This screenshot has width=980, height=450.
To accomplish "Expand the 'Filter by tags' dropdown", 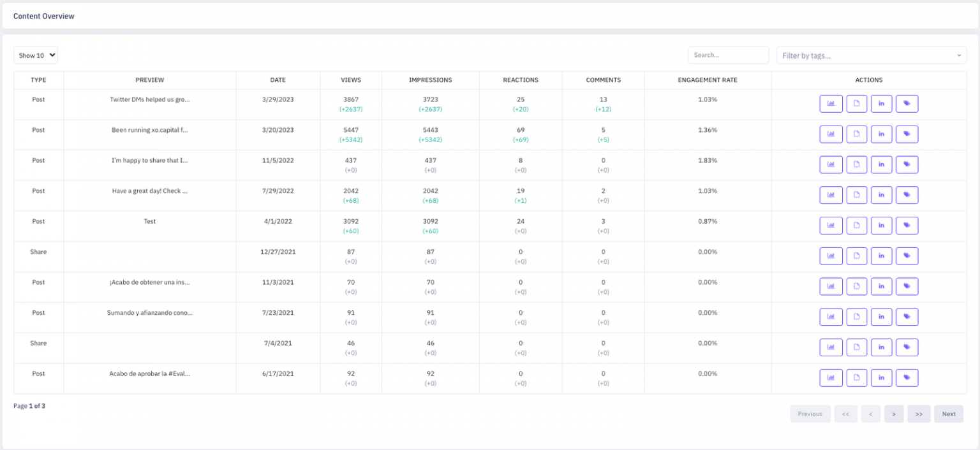I will (871, 55).
